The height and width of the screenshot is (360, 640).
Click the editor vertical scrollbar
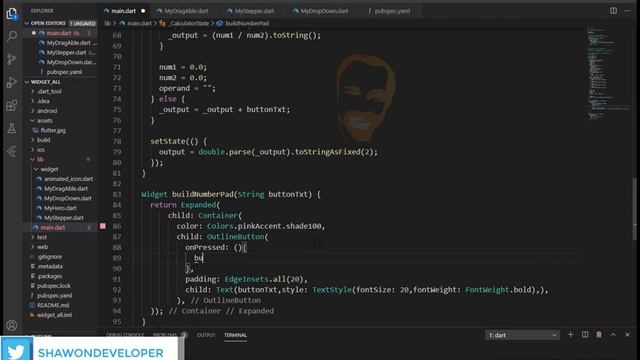[635, 208]
